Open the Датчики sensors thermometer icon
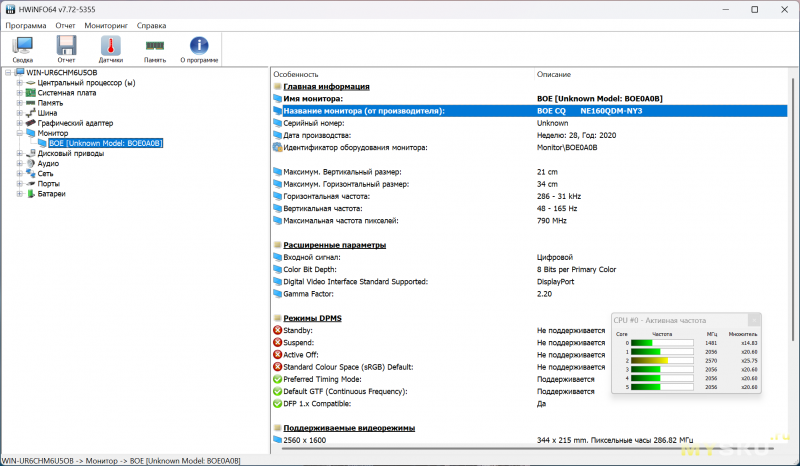The image size is (800, 466). [x=111, y=49]
